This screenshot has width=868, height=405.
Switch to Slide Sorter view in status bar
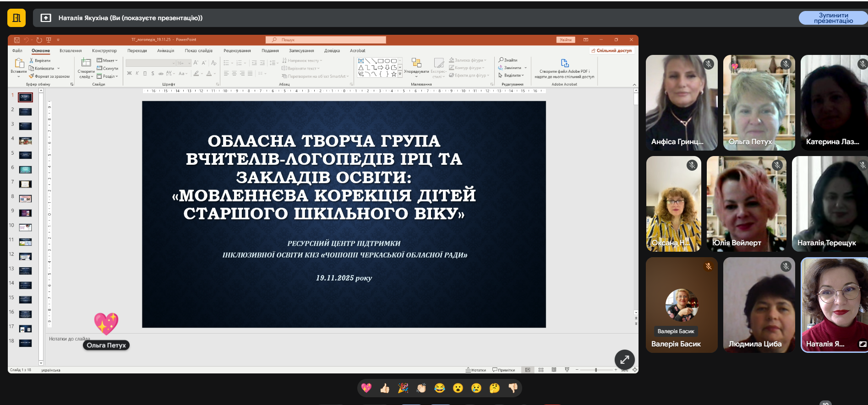tap(541, 370)
